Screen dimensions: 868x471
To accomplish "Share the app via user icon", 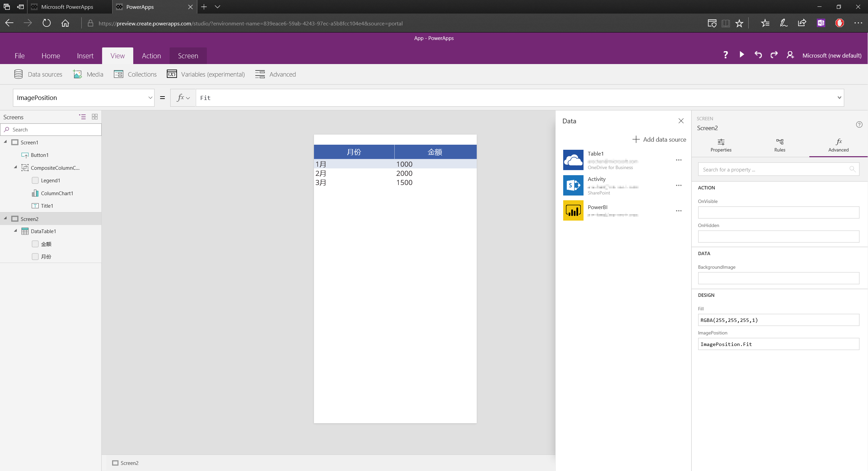I will 790,55.
